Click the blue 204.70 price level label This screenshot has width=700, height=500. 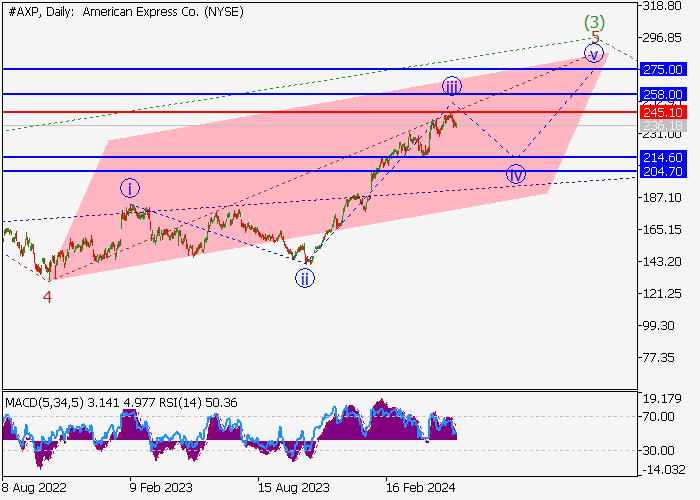coord(663,171)
